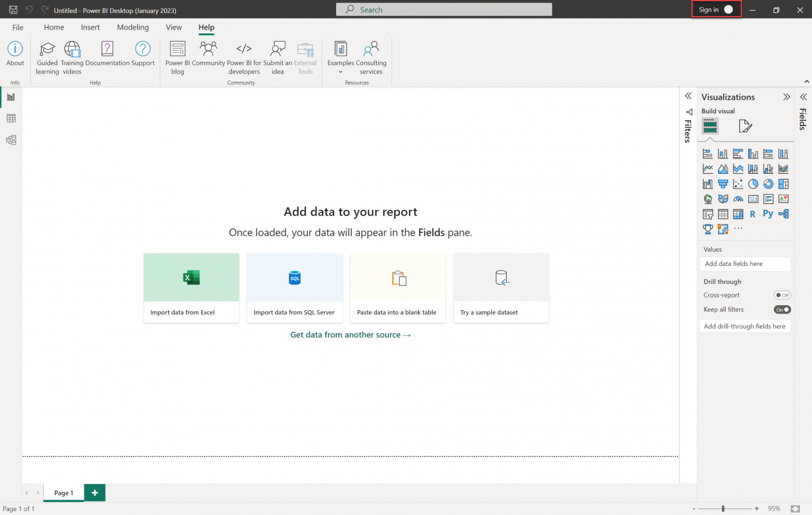This screenshot has height=515, width=812.
Task: Open the Power BI blog
Action: (x=178, y=58)
